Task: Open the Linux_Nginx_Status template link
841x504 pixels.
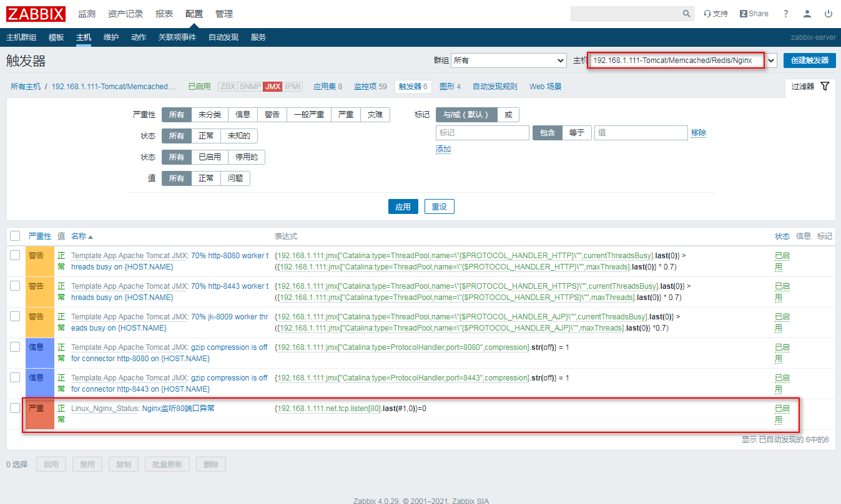Action: [104, 409]
